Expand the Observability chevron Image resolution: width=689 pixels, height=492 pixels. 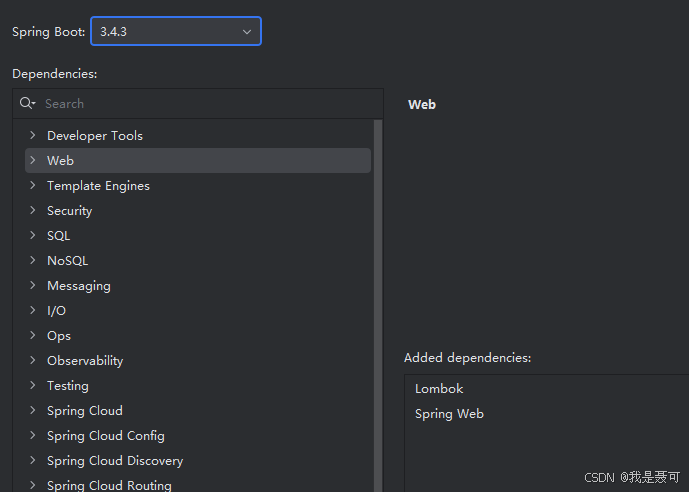[x=33, y=361]
